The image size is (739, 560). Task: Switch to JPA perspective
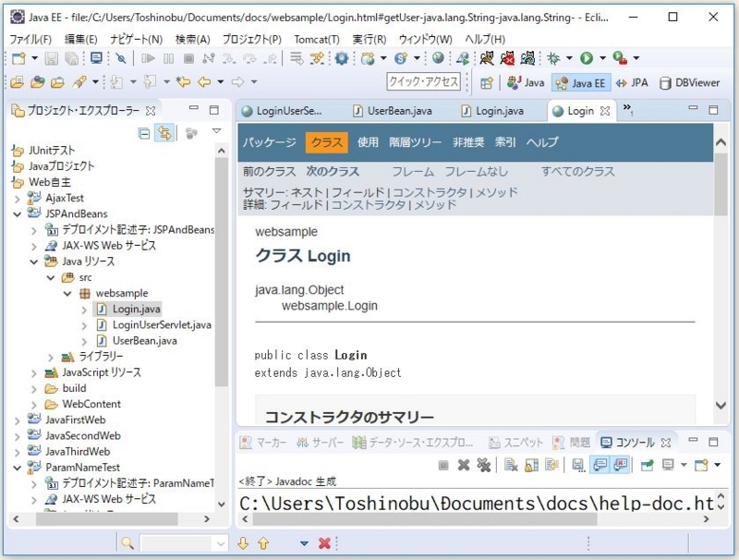(x=632, y=83)
